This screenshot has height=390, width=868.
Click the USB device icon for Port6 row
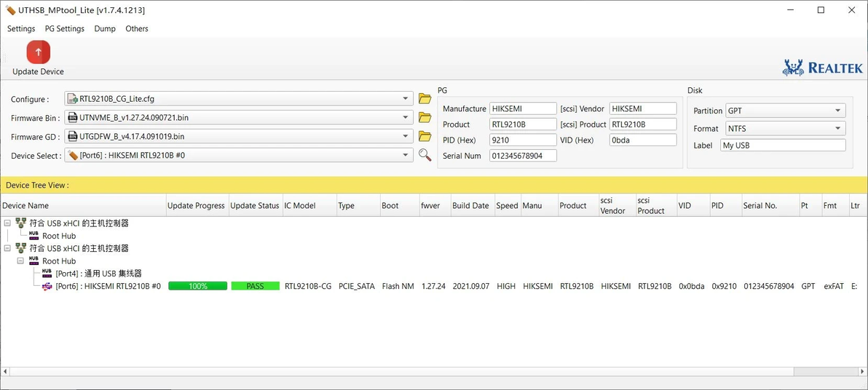pos(47,286)
